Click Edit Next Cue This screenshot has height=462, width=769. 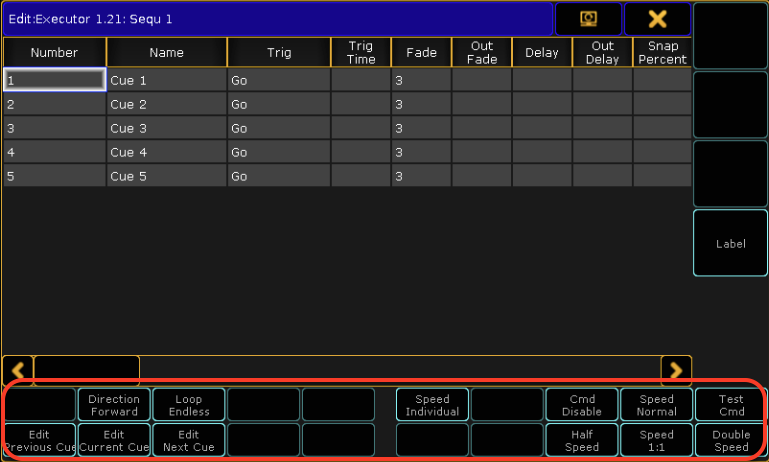point(189,441)
